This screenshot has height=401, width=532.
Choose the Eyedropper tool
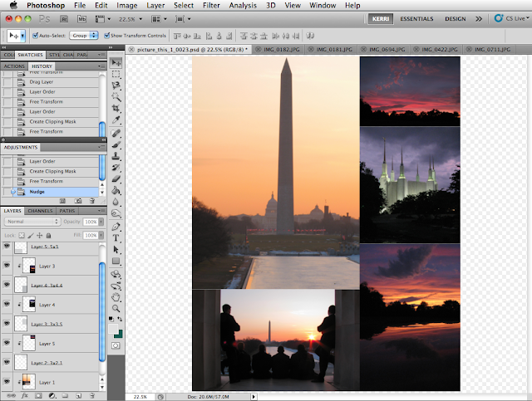(116, 120)
